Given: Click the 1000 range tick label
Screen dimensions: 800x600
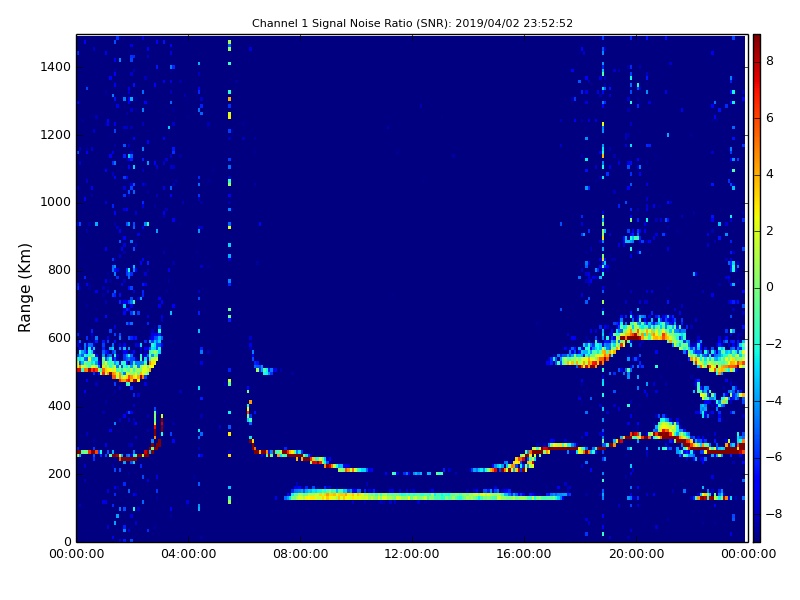Looking at the screenshot, I should pyautogui.click(x=56, y=202).
